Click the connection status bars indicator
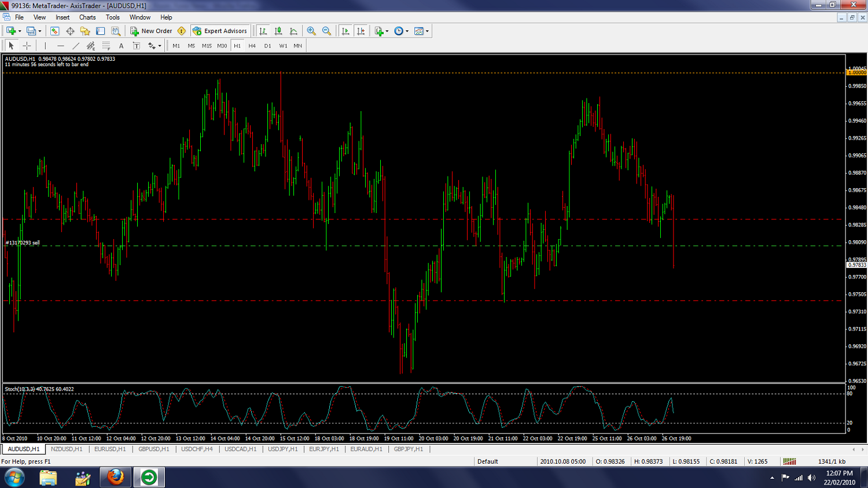The width and height of the screenshot is (868, 488). [789, 461]
